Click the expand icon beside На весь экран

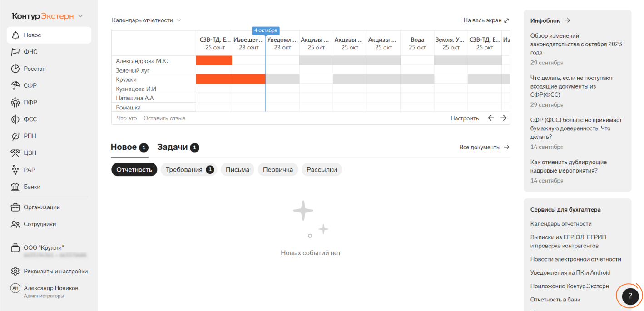(x=507, y=20)
